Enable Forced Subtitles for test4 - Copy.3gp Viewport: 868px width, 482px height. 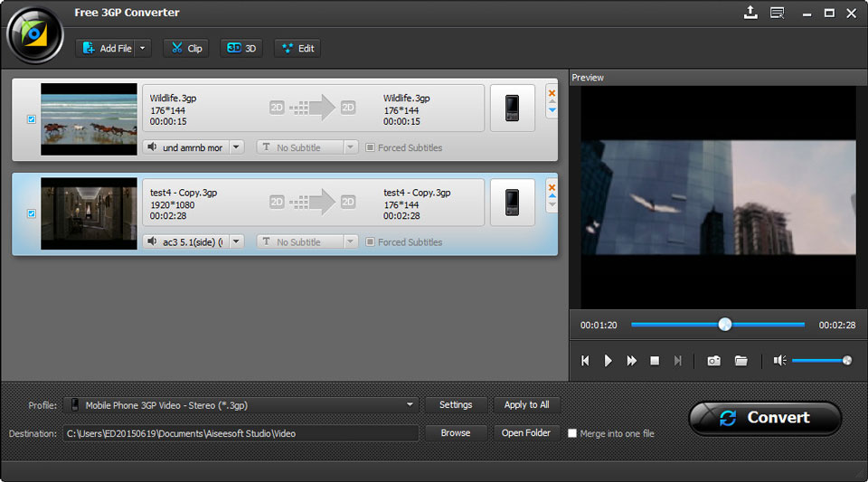pyautogui.click(x=371, y=242)
